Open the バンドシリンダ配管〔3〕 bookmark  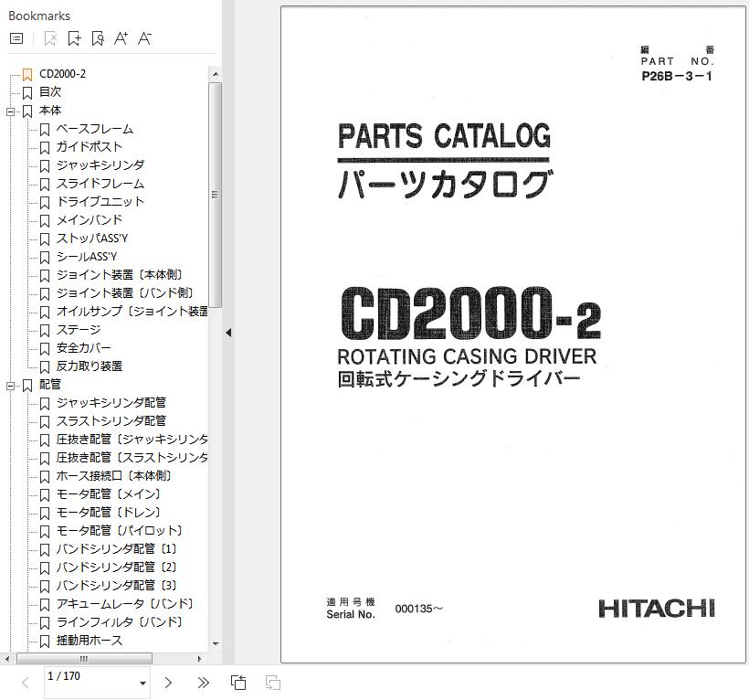[117, 586]
